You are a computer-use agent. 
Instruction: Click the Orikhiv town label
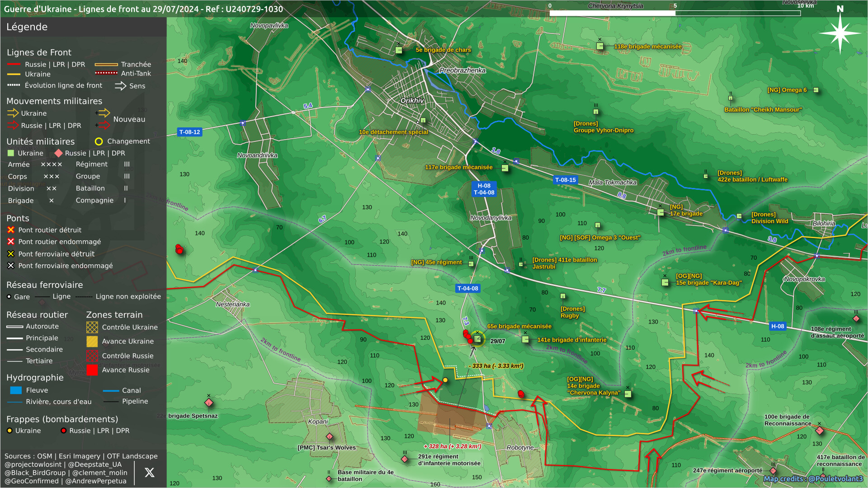point(412,100)
